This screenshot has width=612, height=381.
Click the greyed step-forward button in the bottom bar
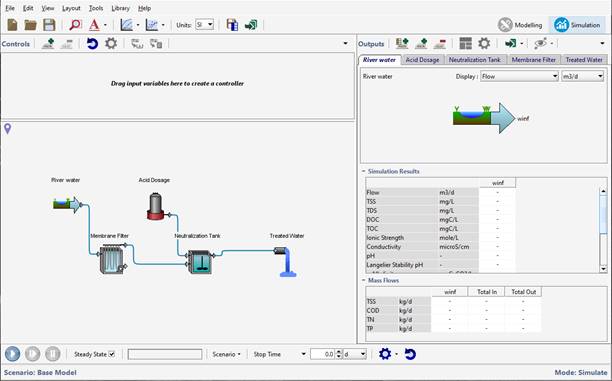(32, 354)
